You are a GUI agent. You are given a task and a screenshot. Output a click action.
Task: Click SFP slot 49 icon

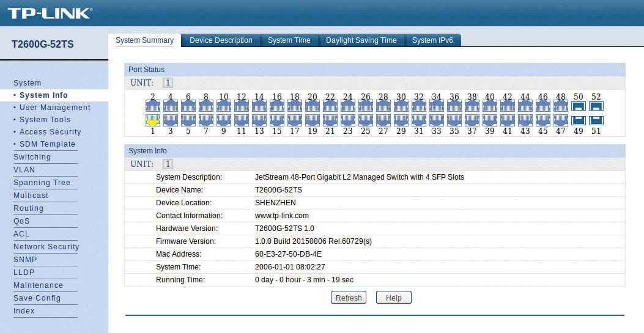(579, 120)
